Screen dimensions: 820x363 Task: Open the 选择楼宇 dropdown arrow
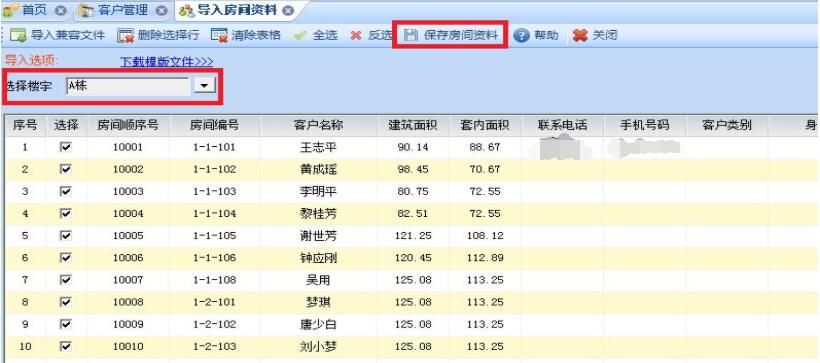(205, 86)
